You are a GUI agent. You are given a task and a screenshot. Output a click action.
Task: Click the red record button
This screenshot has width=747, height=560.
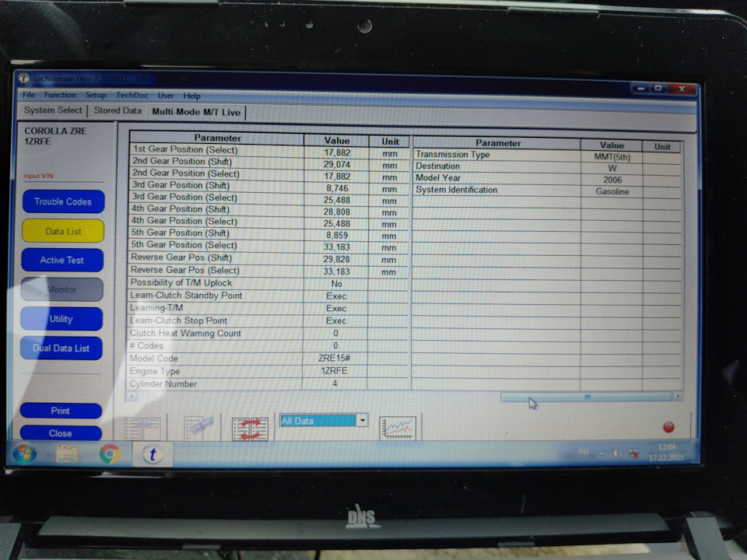pyautogui.click(x=668, y=427)
